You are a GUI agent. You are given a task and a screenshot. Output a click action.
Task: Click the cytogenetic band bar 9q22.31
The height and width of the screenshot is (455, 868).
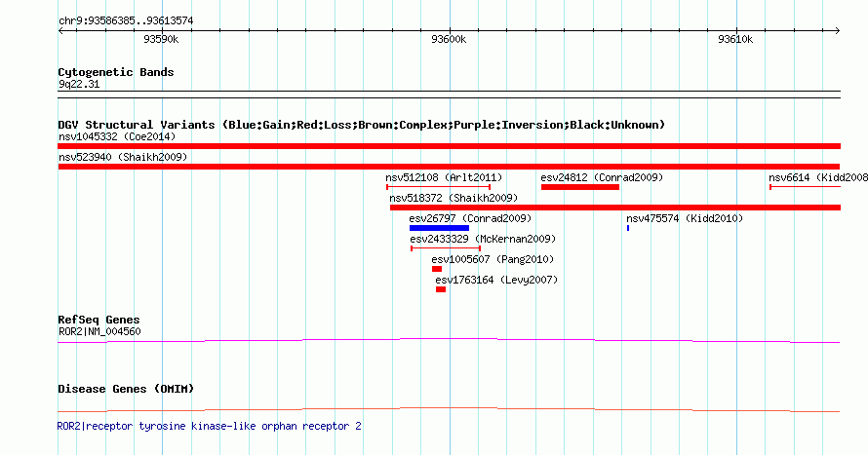[449, 95]
